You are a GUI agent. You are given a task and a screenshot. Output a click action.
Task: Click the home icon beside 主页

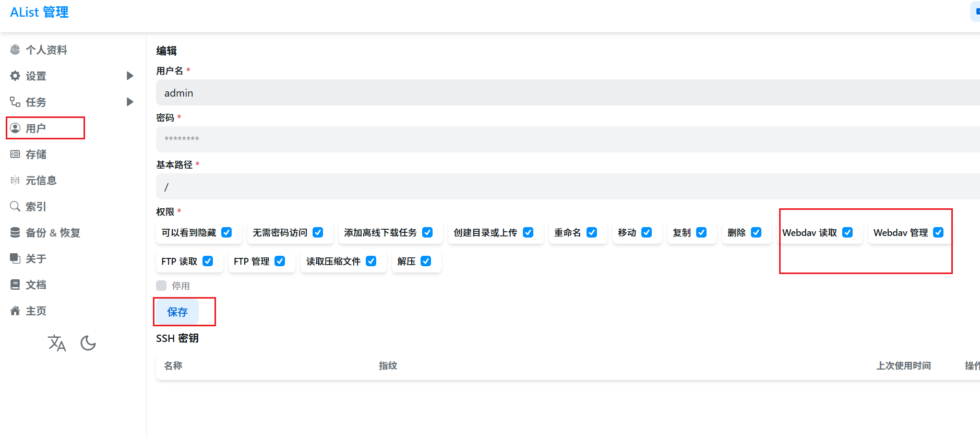click(x=15, y=311)
